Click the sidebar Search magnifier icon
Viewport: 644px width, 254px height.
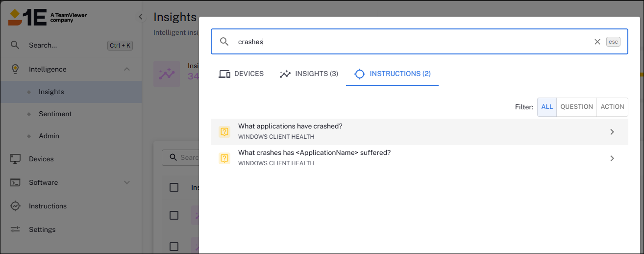coord(15,45)
